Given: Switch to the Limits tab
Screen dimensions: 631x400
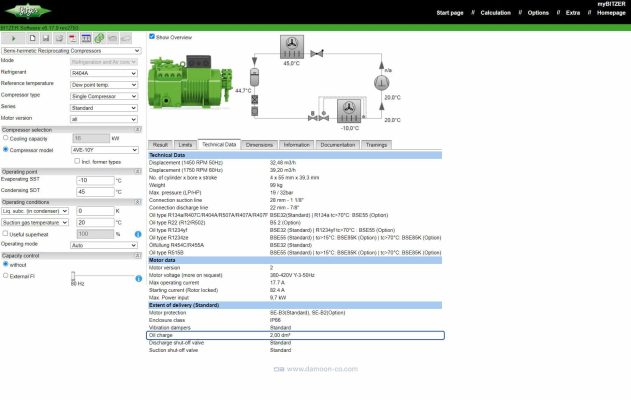Looking at the screenshot, I should click(x=185, y=145).
